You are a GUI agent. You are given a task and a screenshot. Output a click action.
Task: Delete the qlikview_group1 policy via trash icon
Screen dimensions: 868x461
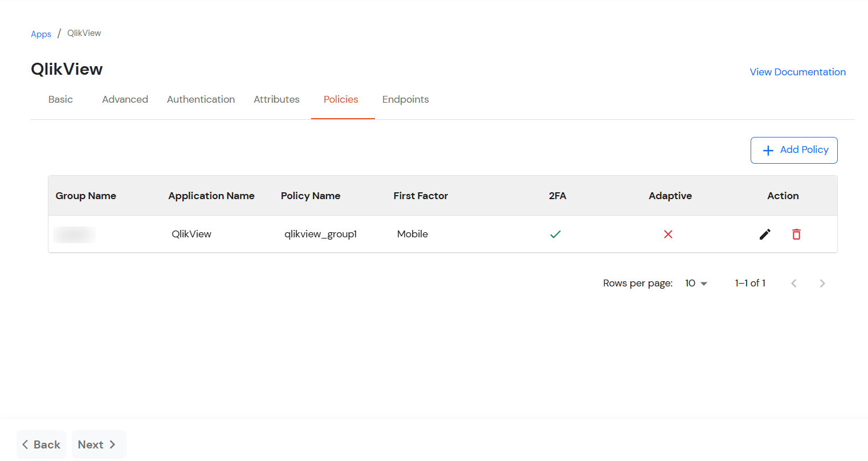(x=796, y=234)
